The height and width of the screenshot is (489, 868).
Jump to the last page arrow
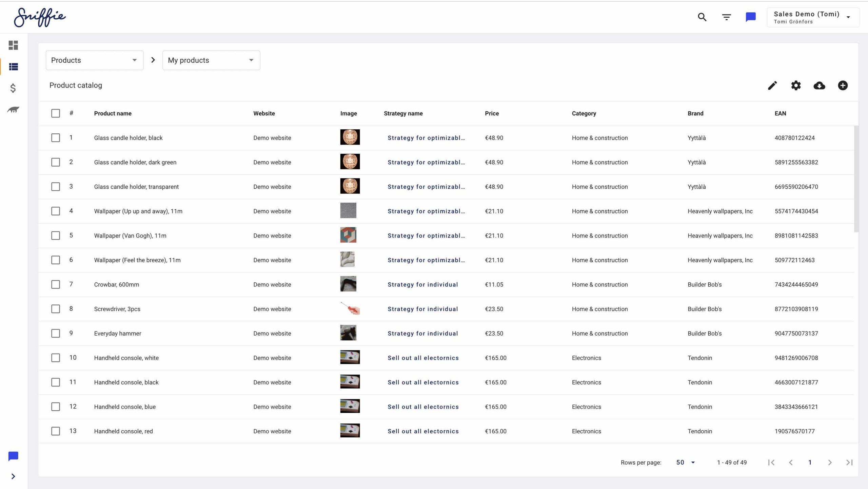click(849, 462)
